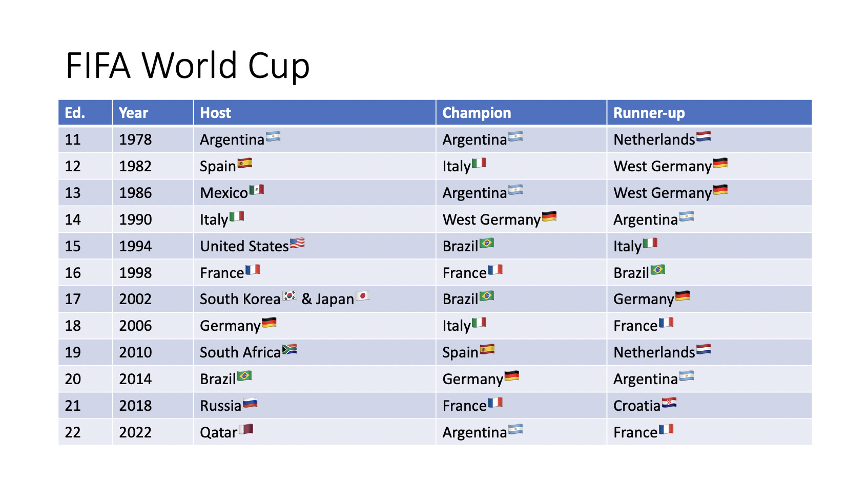Select the FIFA World Cup slide title
Viewport: 868px width, 479px height.
pos(188,66)
